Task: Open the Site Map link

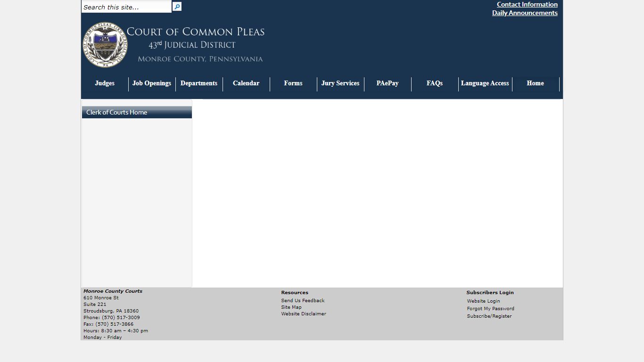Action: [x=291, y=307]
